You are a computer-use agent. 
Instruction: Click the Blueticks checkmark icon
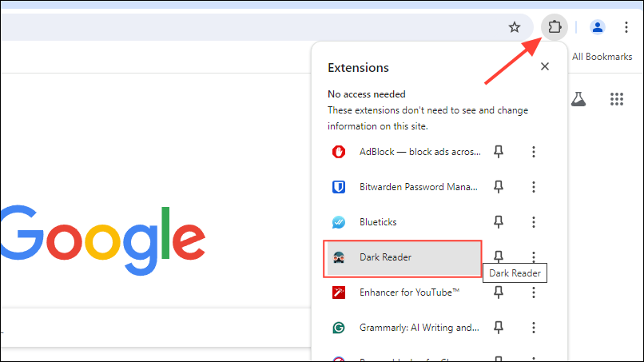[x=339, y=222]
